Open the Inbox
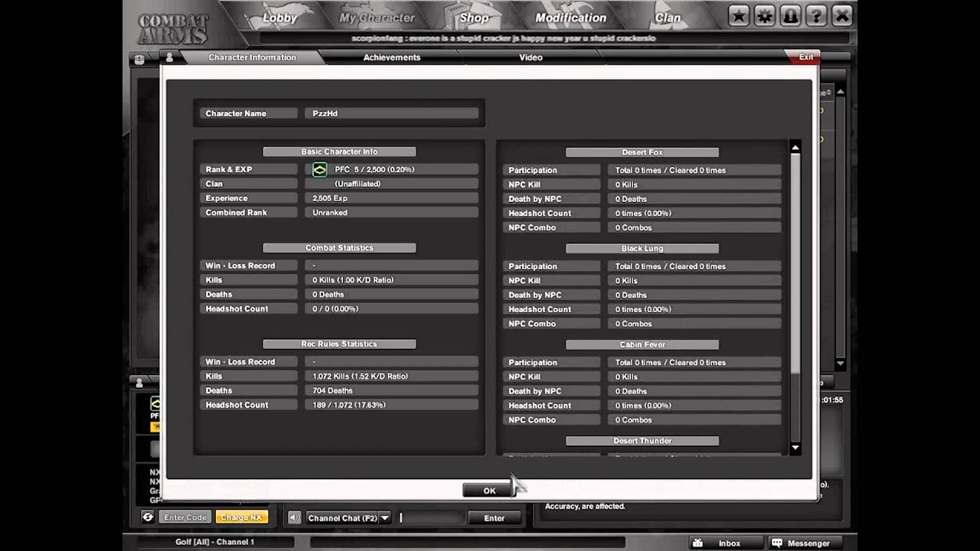The height and width of the screenshot is (551, 980). (726, 543)
